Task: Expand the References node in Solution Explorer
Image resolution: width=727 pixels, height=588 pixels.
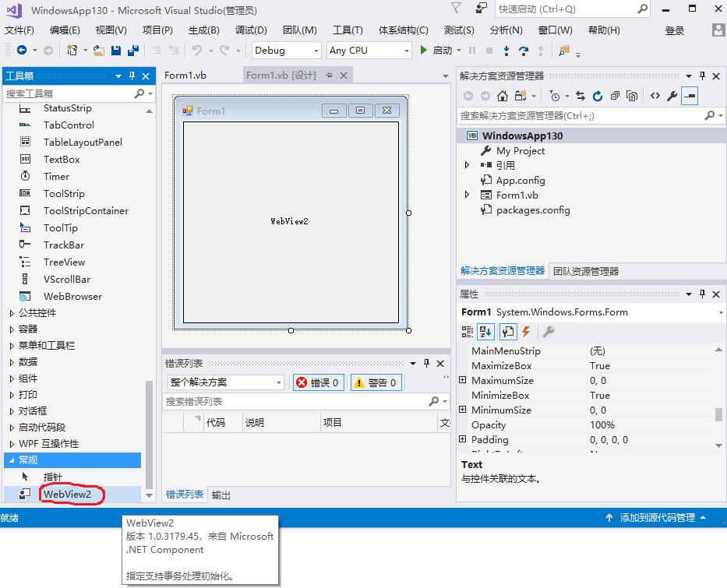Action: [x=467, y=165]
